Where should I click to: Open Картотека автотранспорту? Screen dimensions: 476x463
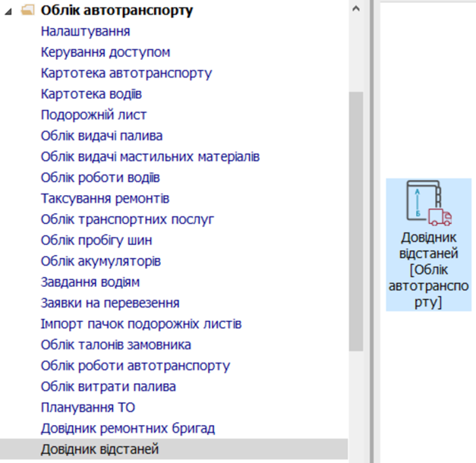[126, 73]
